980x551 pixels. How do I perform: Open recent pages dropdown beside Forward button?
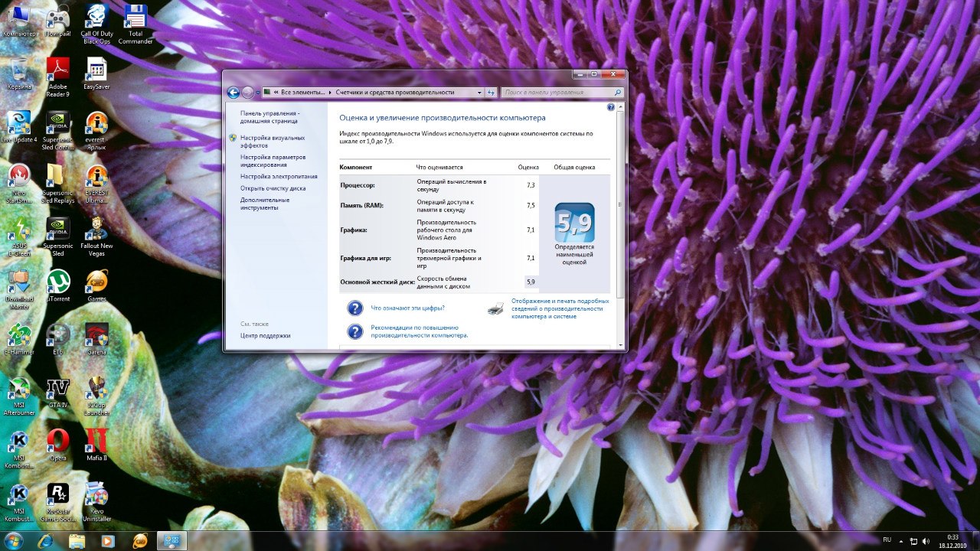258,93
